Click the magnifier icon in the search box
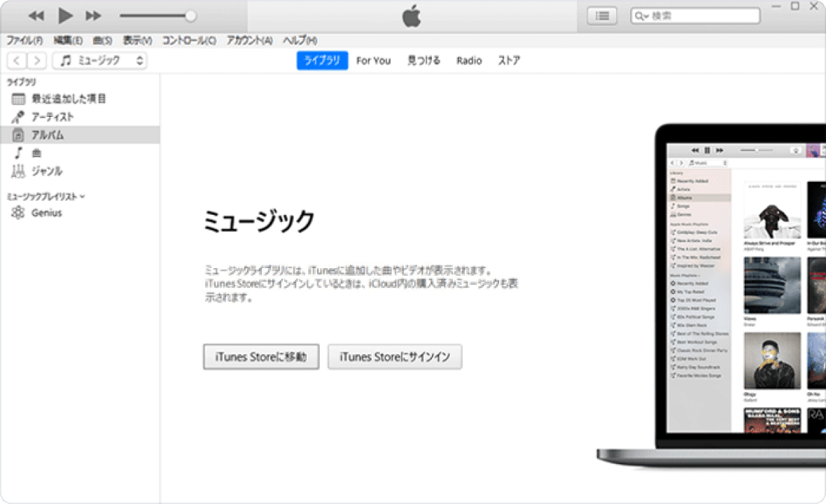 [640, 16]
